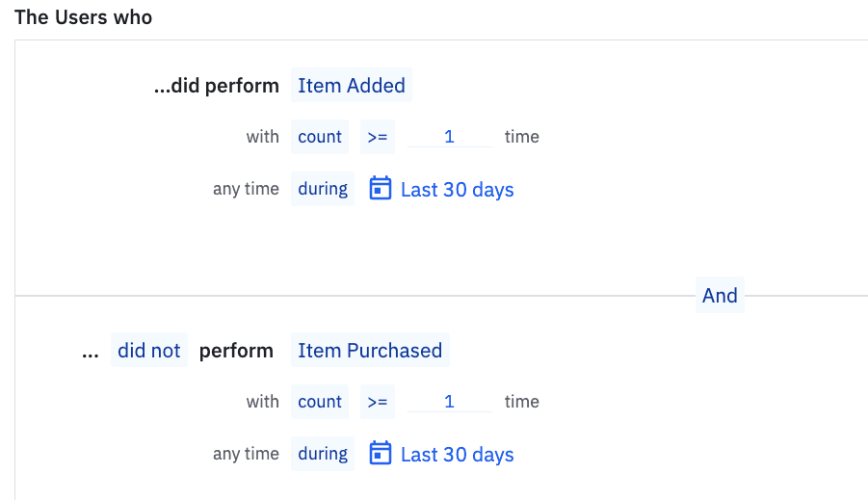Focus count value field for Item Added
This screenshot has height=500, width=868.
point(450,137)
